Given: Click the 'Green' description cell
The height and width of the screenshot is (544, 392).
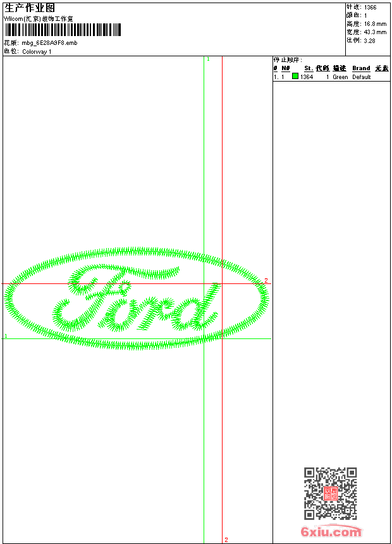Looking at the screenshot, I should coord(340,77).
